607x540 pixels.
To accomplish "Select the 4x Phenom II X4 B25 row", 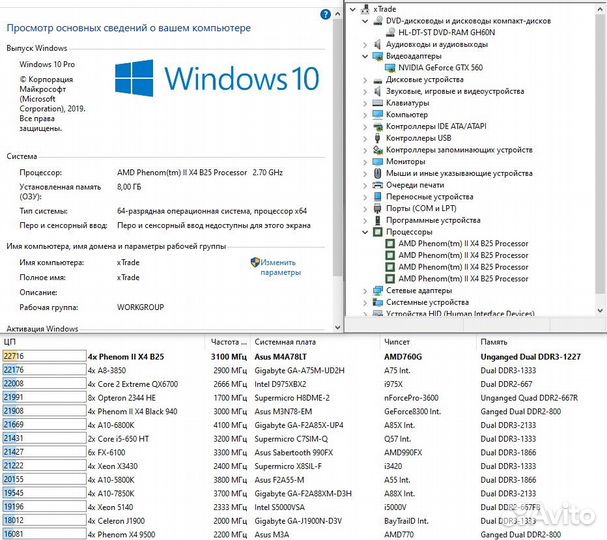I will [x=304, y=357].
